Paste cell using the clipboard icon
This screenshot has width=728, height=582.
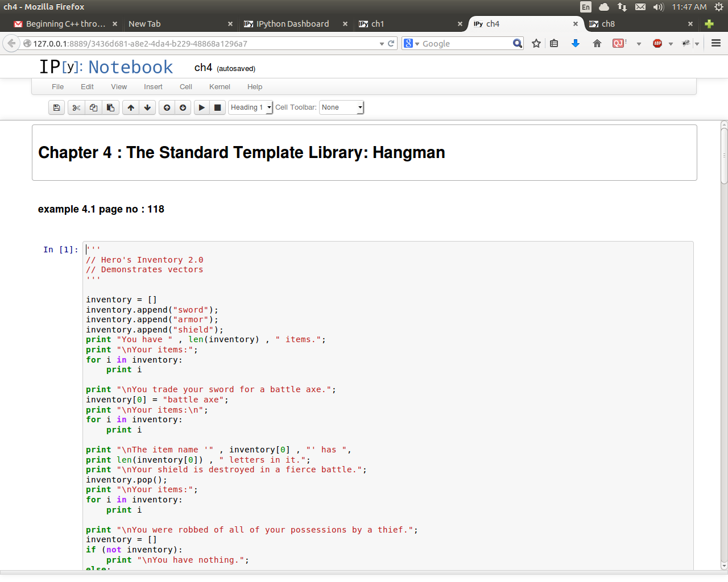coord(111,107)
